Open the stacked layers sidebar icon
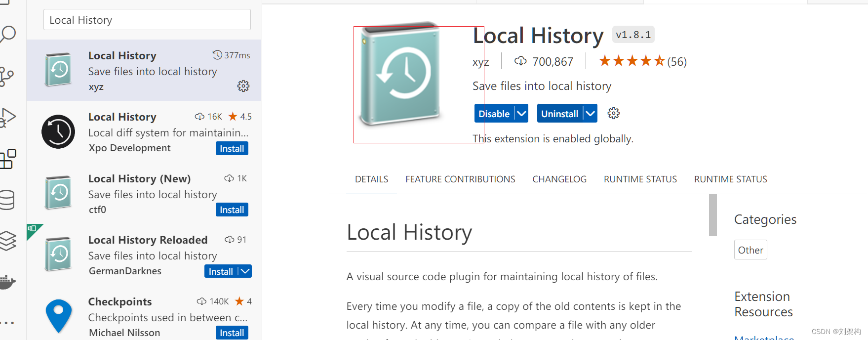Viewport: 868px width, 340px height. click(7, 241)
